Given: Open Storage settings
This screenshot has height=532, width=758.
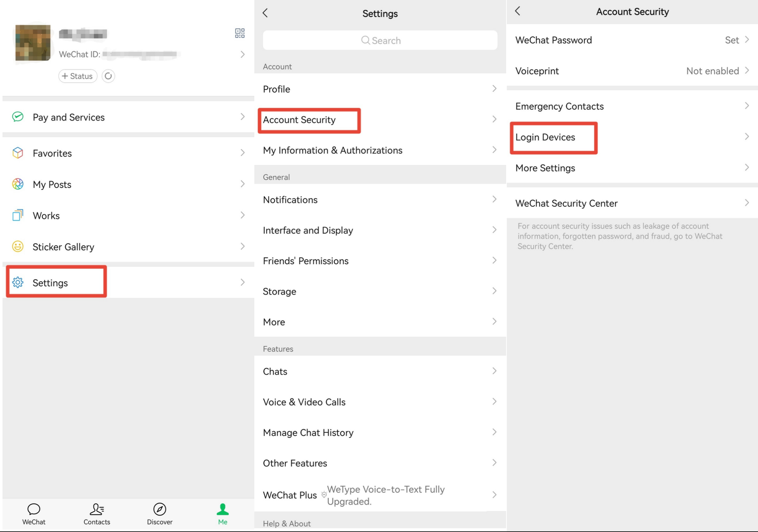Looking at the screenshot, I should [x=380, y=292].
